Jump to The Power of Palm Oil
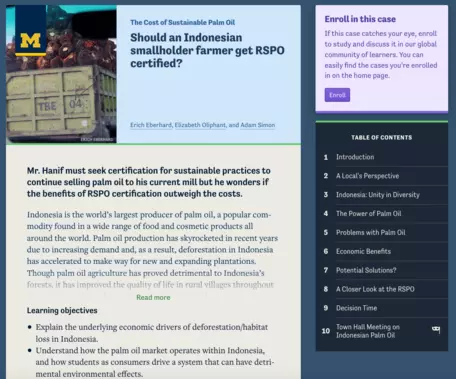456x379 pixels. pyautogui.click(x=382, y=214)
